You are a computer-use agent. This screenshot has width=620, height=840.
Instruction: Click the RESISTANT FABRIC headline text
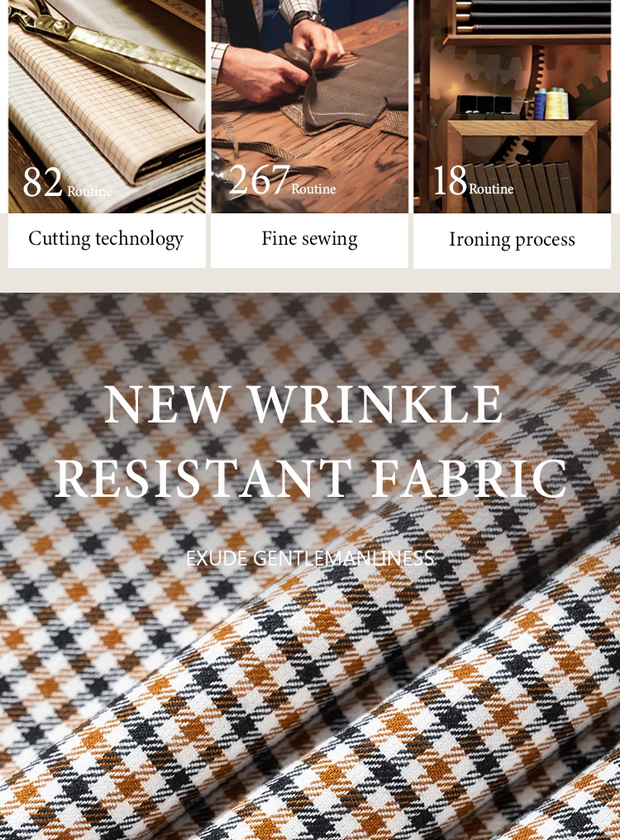tap(311, 479)
